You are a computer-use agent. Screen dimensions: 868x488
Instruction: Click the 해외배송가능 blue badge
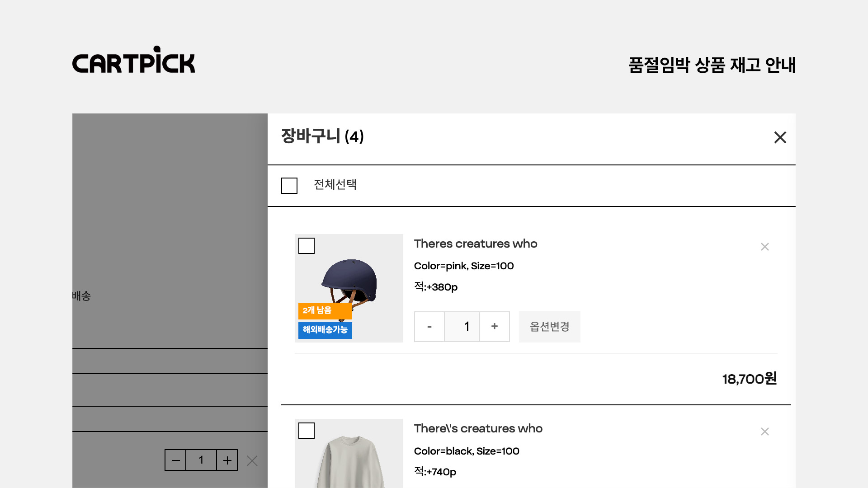[325, 330]
